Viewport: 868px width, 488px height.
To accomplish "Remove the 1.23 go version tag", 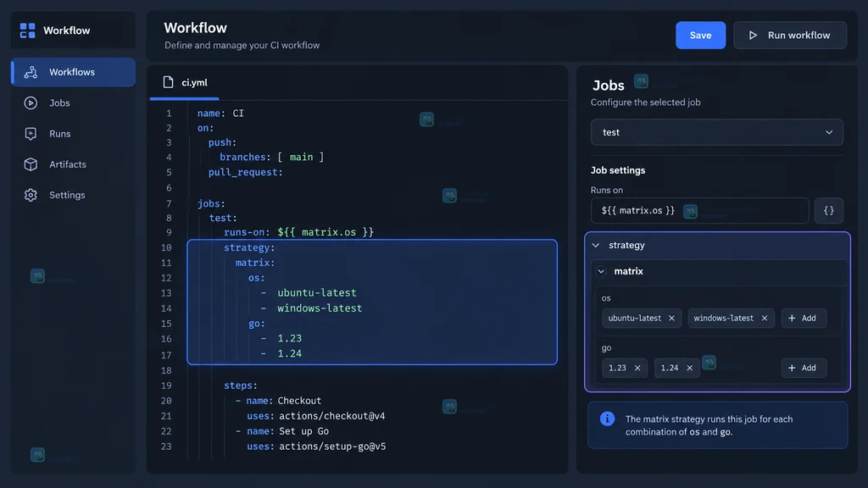I will click(x=637, y=368).
